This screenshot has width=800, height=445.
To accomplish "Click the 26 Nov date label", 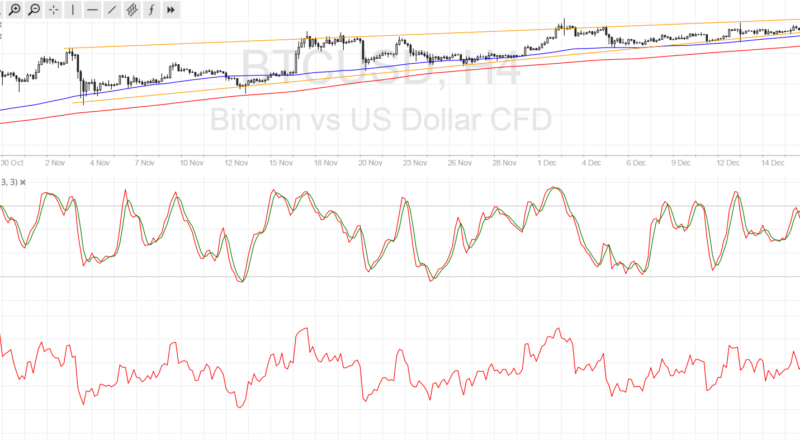I will (460, 163).
